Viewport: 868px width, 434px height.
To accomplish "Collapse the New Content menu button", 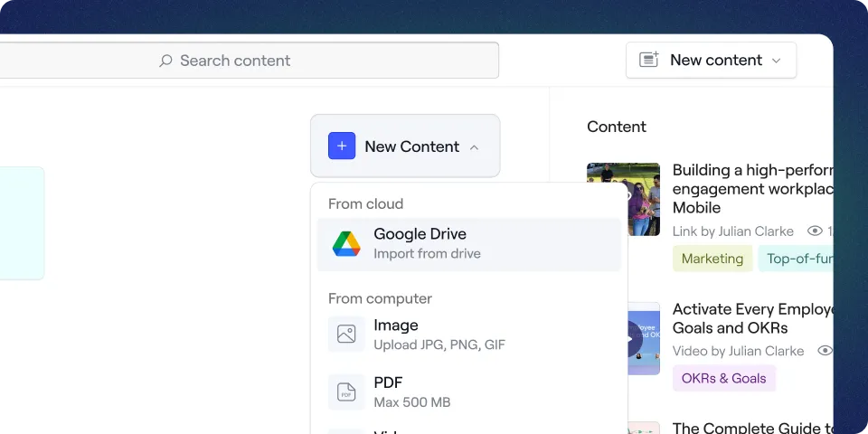I will point(405,146).
